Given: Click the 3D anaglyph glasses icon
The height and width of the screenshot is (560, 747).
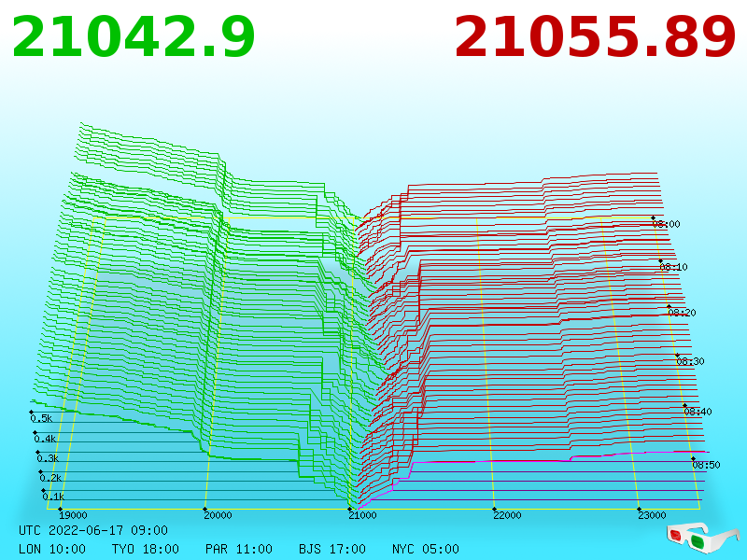Looking at the screenshot, I should click(702, 538).
